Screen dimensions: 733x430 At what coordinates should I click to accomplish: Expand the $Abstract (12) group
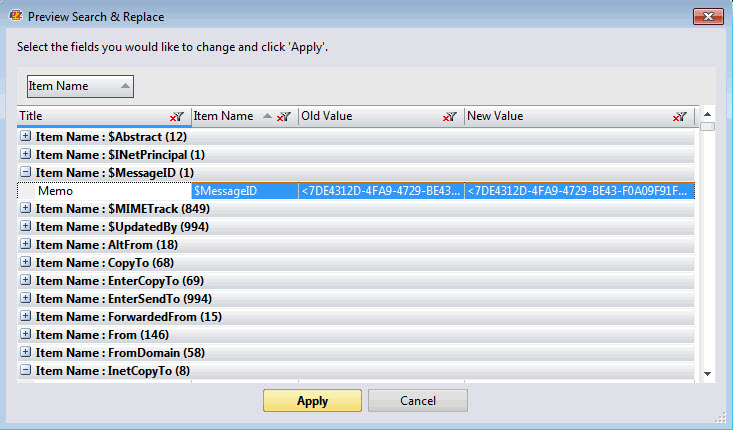pyautogui.click(x=26, y=136)
